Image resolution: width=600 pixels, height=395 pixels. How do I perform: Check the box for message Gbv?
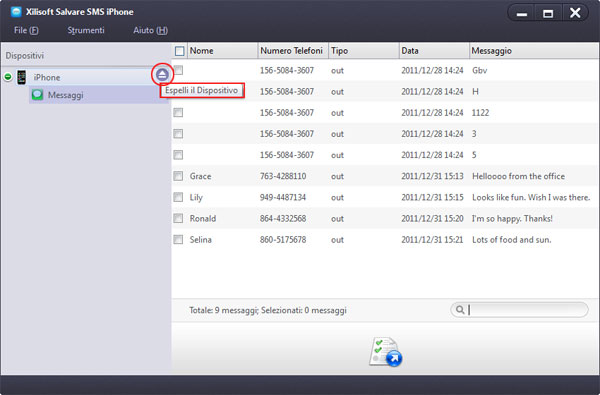(178, 70)
